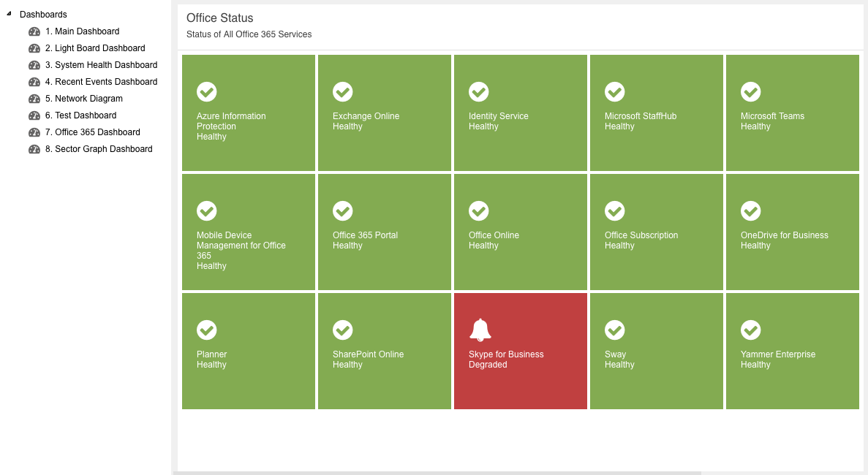Click gauge icon beside Sector Graph Dashboard
This screenshot has height=475, width=868.
click(34, 149)
